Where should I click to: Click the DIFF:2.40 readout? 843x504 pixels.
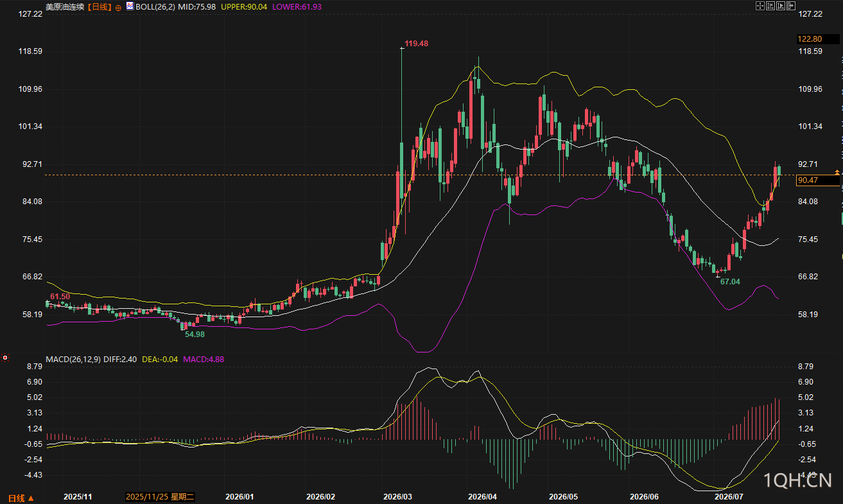point(120,360)
